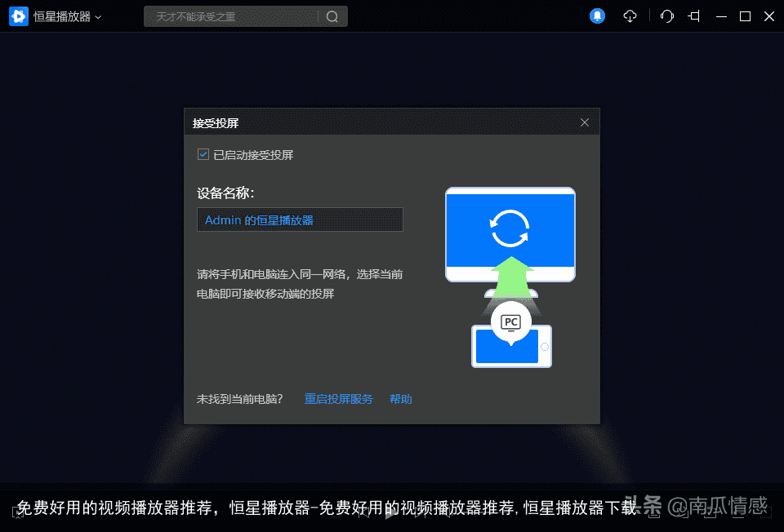The height and width of the screenshot is (532, 784).
Task: Click the mini-mode pin icon near minimize
Action: [x=695, y=16]
